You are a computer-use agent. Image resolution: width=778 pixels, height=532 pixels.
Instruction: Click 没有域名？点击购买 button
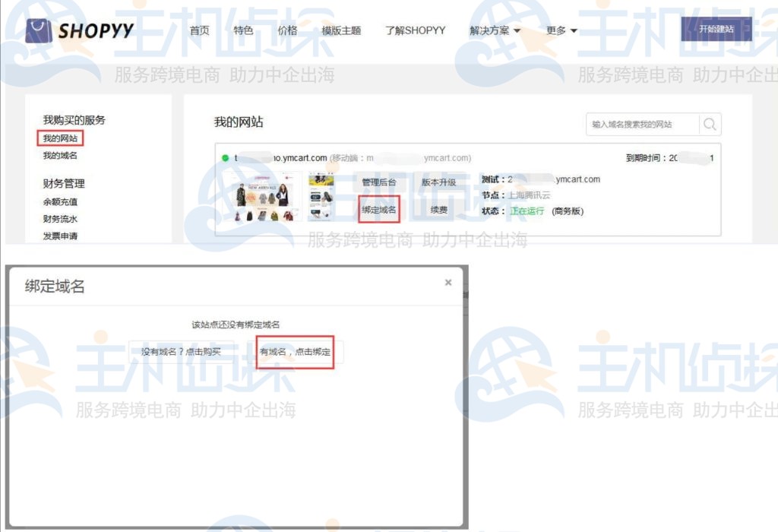[181, 351]
